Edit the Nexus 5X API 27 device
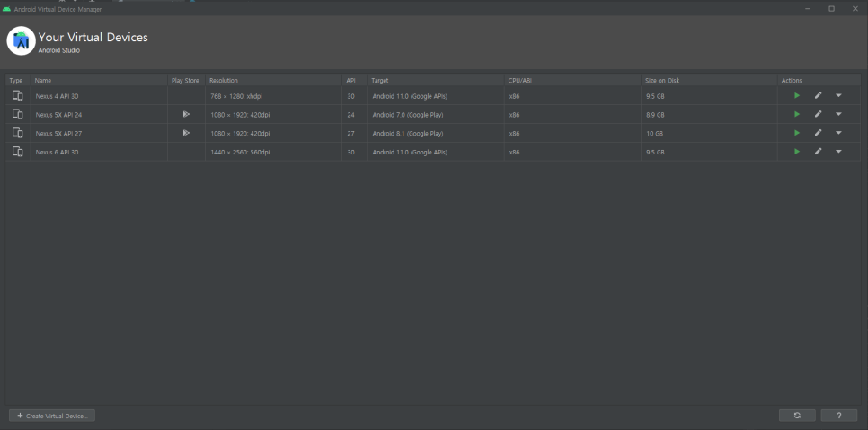Image resolution: width=868 pixels, height=430 pixels. [x=818, y=133]
